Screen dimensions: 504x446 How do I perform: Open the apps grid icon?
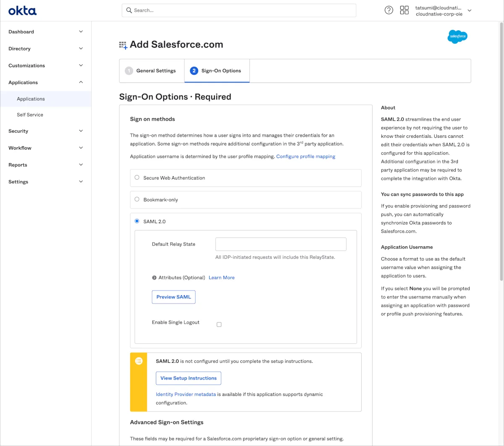click(404, 11)
